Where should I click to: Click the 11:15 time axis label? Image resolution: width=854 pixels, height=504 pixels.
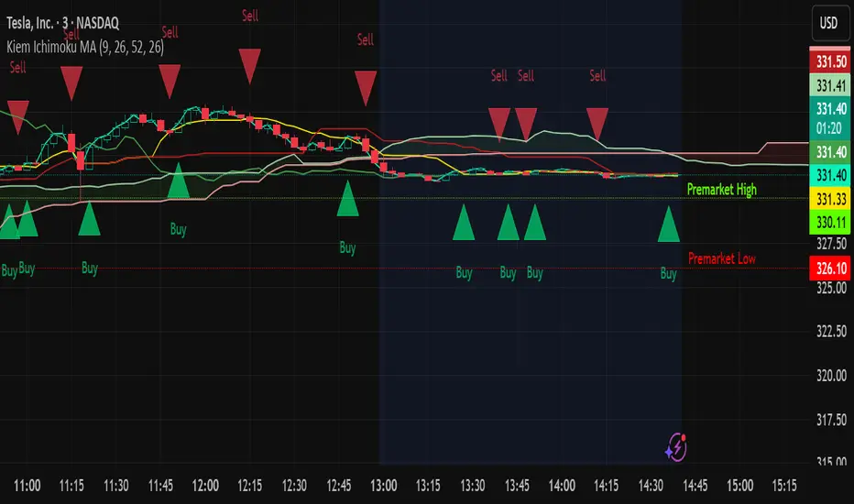[71, 485]
